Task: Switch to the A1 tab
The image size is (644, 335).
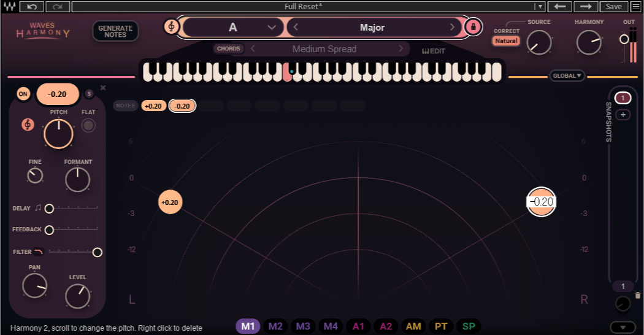Action: pos(358,326)
